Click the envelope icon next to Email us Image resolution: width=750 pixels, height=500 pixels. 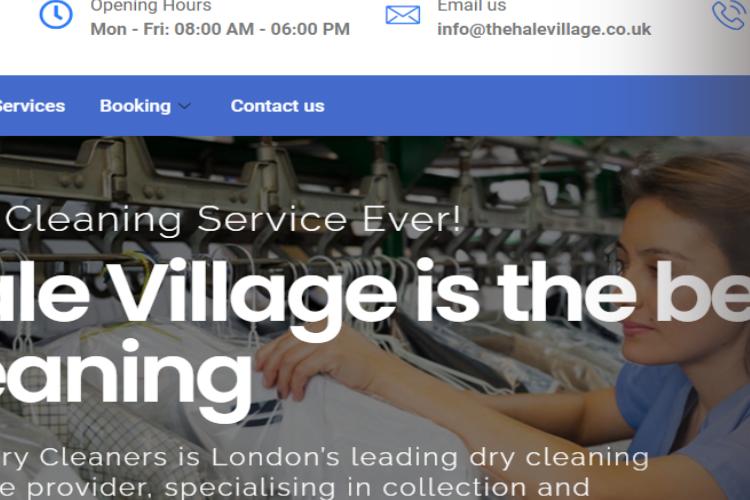click(x=403, y=15)
